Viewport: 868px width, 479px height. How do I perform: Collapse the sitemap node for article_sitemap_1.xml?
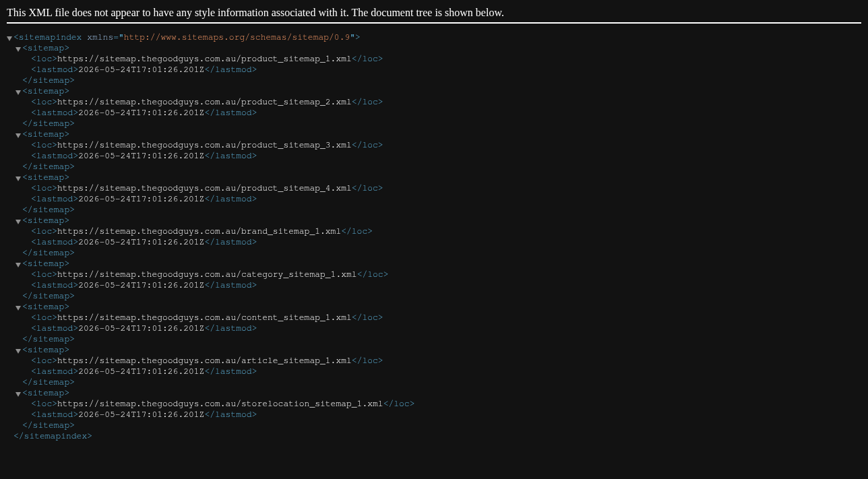click(x=18, y=351)
